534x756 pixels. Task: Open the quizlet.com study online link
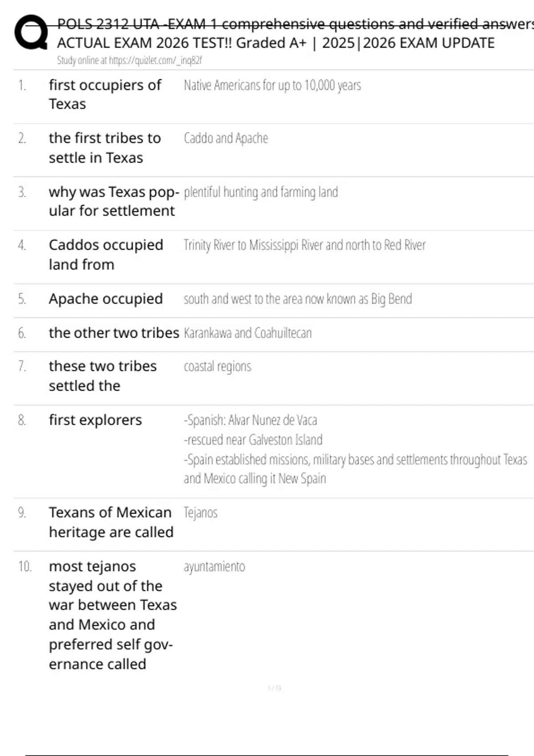(129, 60)
